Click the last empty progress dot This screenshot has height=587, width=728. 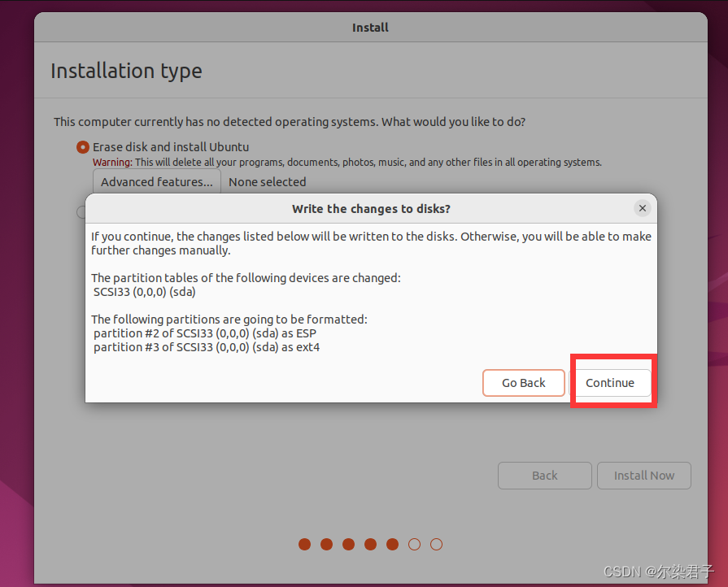click(437, 544)
